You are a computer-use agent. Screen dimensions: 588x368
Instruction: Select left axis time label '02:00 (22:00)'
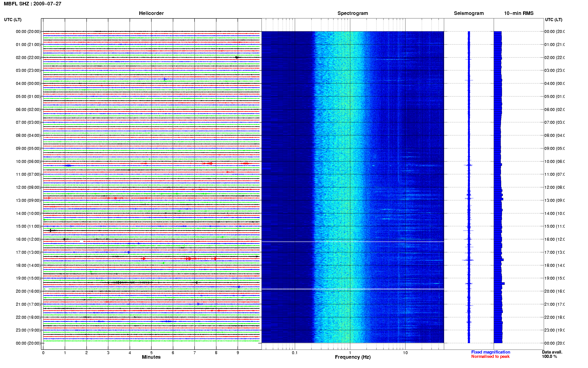(x=28, y=58)
